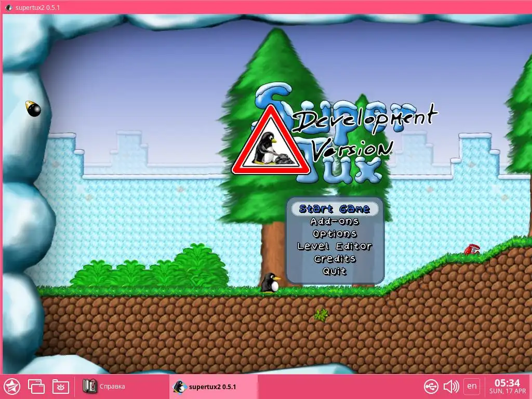Screen dimensions: 532x399
Task: Show the Credits screen
Action: coord(335,259)
